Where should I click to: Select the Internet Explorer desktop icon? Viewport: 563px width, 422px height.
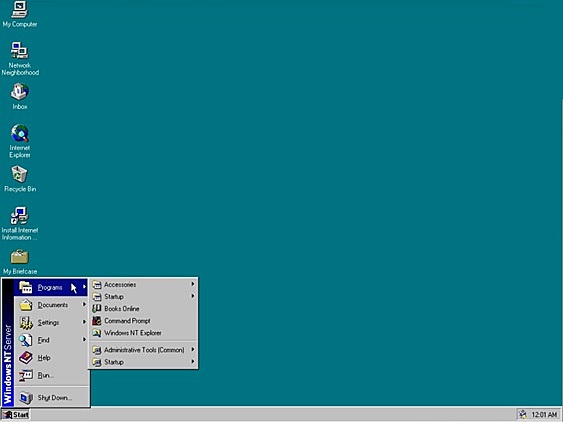(x=20, y=141)
